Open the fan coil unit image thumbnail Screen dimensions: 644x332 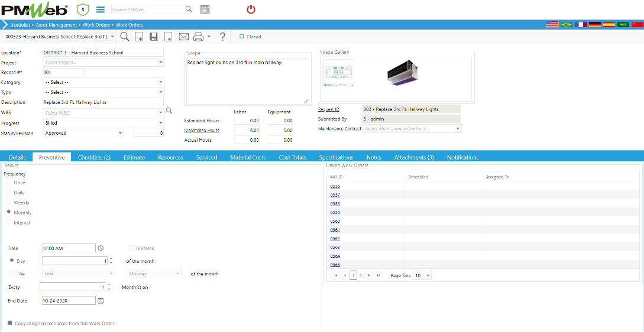pyautogui.click(x=403, y=73)
